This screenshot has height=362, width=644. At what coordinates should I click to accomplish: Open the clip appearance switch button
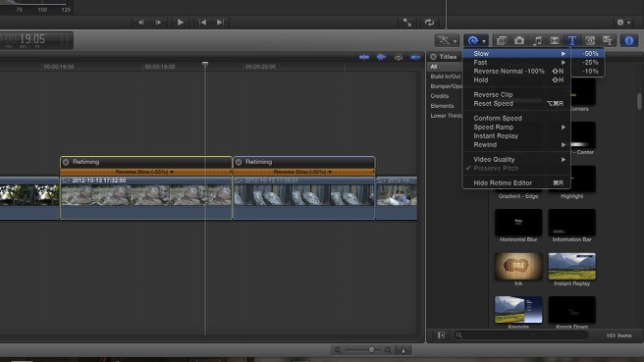click(x=403, y=350)
